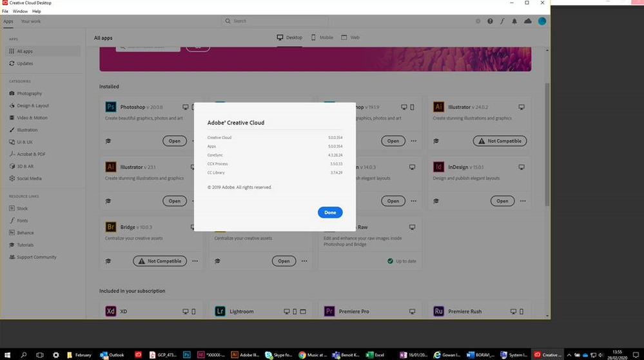Open Windows taskbar search icon
This screenshot has width=644, height=360.
pyautogui.click(x=23, y=355)
